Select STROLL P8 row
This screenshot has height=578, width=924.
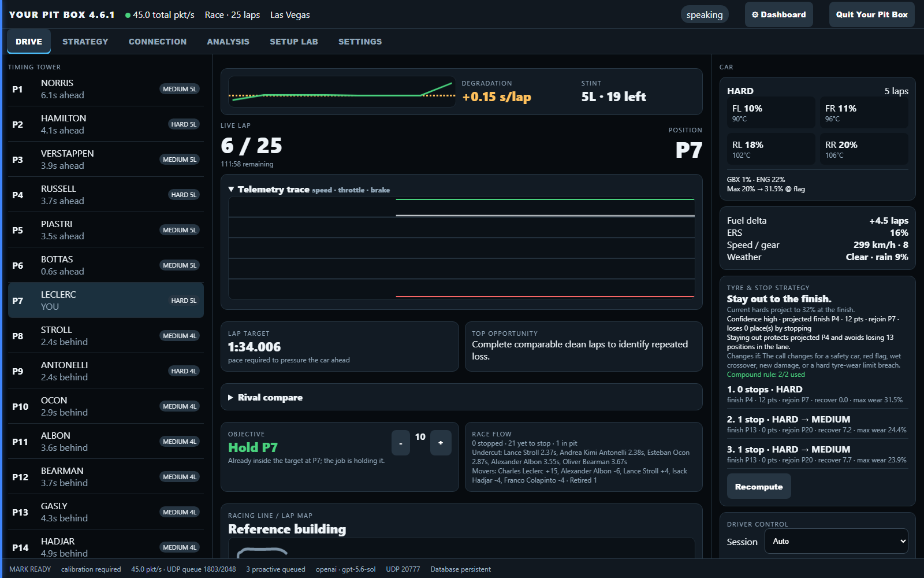[106, 336]
